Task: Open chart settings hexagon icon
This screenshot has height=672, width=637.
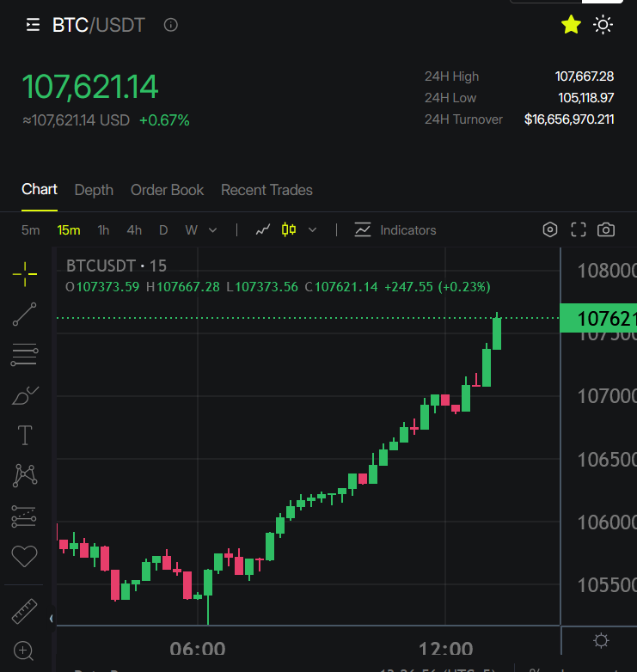Action: pos(550,229)
